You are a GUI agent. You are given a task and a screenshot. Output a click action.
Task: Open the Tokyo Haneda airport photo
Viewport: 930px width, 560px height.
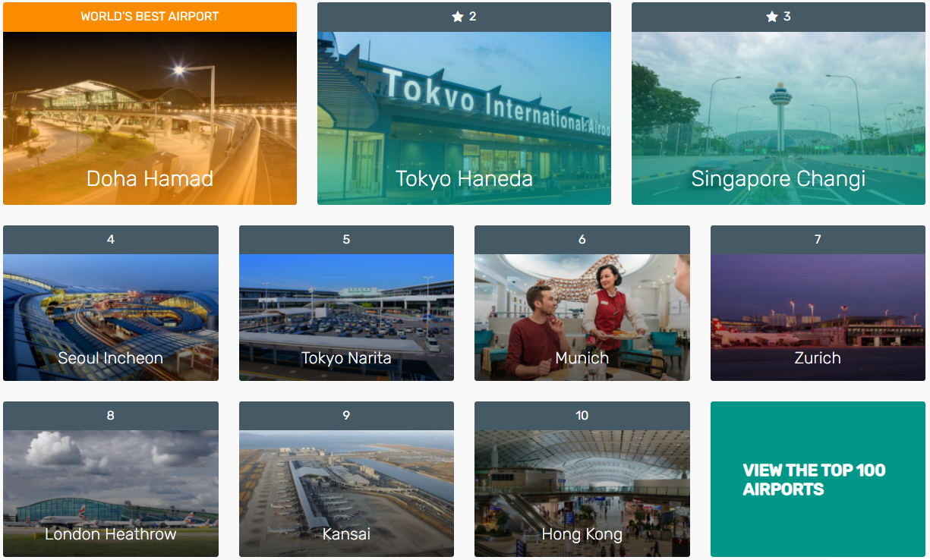(x=464, y=118)
